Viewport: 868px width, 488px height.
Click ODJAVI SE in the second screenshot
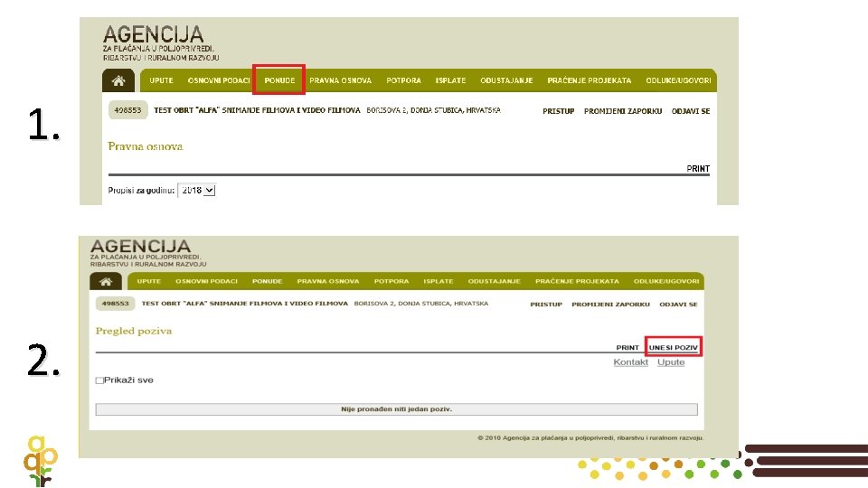tap(678, 305)
